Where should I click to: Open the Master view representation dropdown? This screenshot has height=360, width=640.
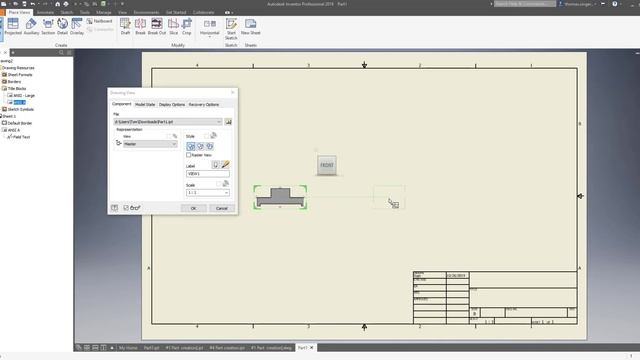(174, 144)
